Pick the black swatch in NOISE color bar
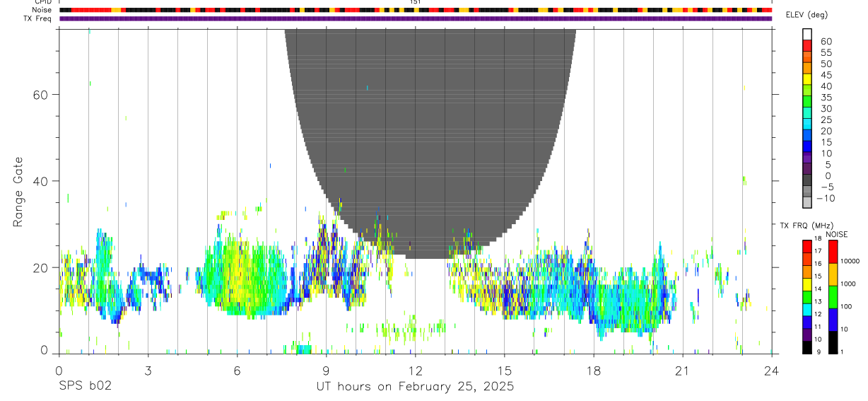 click(833, 342)
